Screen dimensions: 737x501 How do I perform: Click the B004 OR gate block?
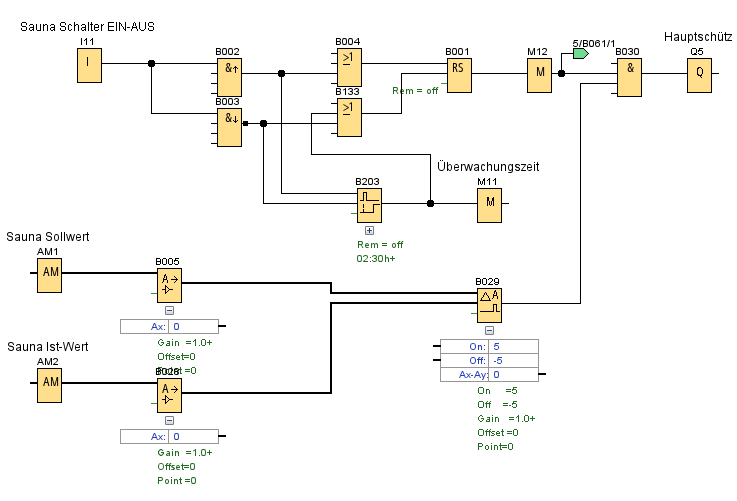[348, 66]
